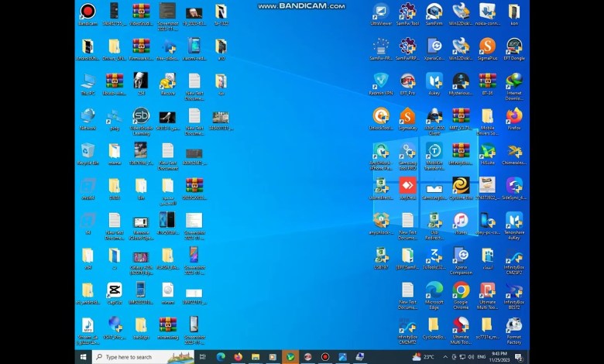Open the SigmaKey shortcut
Viewport: 604px width, 364px height.
[407, 118]
